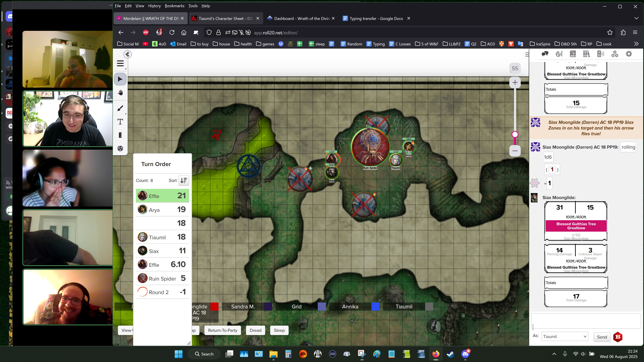Screen dimensions: 644x362
Task: Open the Speaking As Tiaumil dropdown
Action: (565, 337)
